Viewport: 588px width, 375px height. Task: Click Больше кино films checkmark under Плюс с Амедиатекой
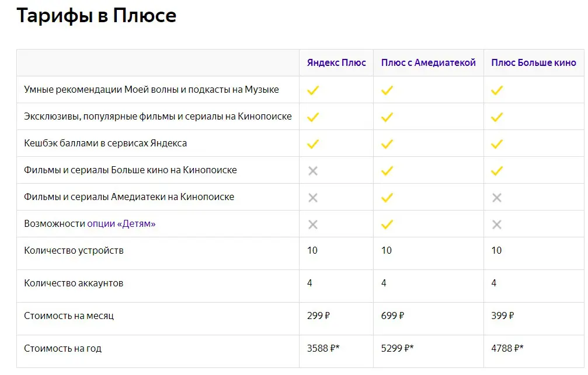[x=387, y=171]
